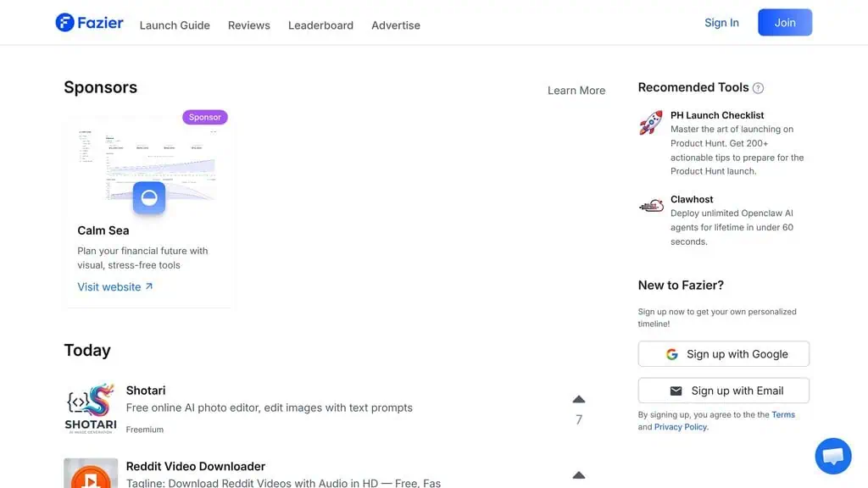Image resolution: width=868 pixels, height=488 pixels.
Task: Click the Shotari vote count 7
Action: point(578,420)
